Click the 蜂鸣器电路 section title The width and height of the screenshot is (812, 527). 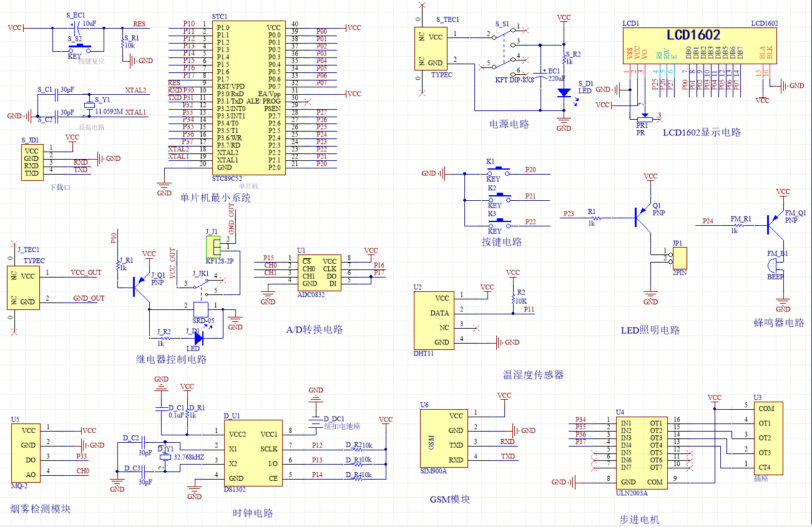pyautogui.click(x=778, y=323)
